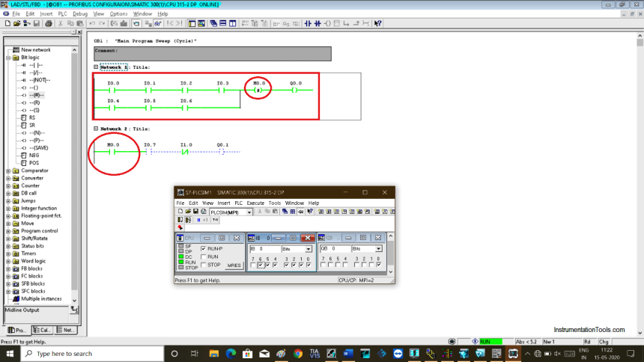Click the Open icon in PLCSIM toolbar
The height and width of the screenshot is (362, 644).
(188, 212)
